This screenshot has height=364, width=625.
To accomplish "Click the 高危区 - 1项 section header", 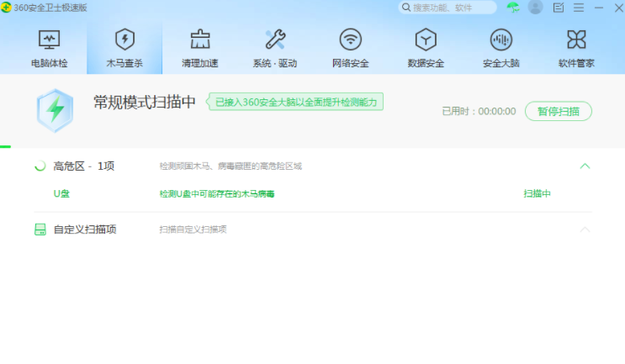I will point(83,166).
